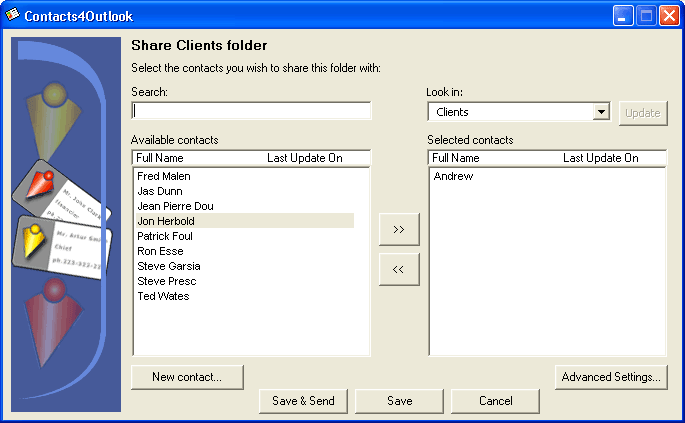Click the Update button
Image resolution: width=685 pixels, height=423 pixels.
(x=643, y=113)
